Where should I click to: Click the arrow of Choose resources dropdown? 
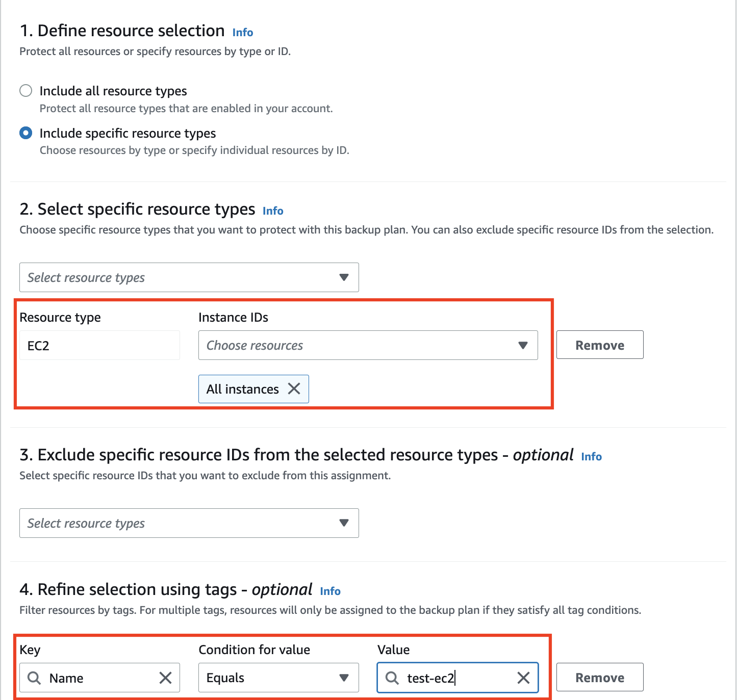pos(523,345)
